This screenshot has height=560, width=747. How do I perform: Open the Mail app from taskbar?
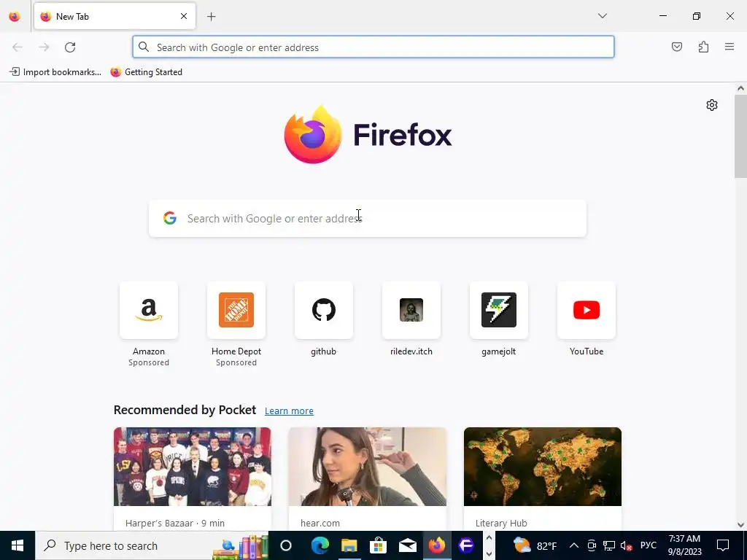pyautogui.click(x=408, y=545)
